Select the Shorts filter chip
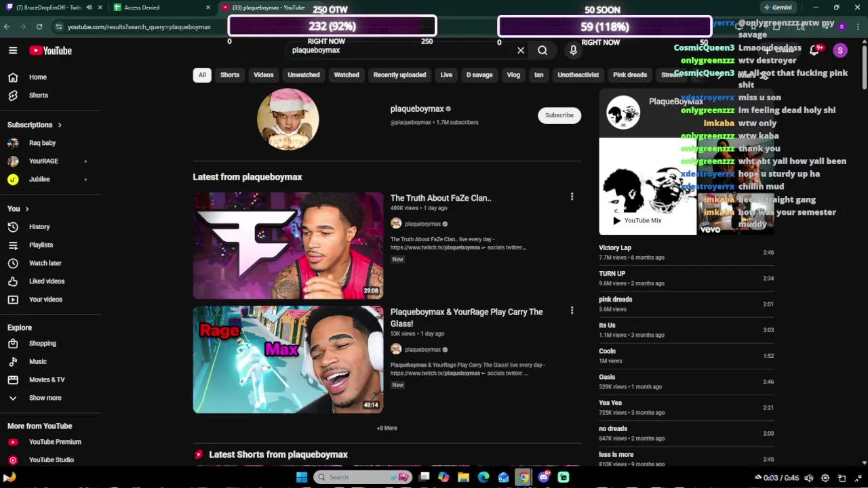This screenshot has width=868, height=488. (x=230, y=75)
